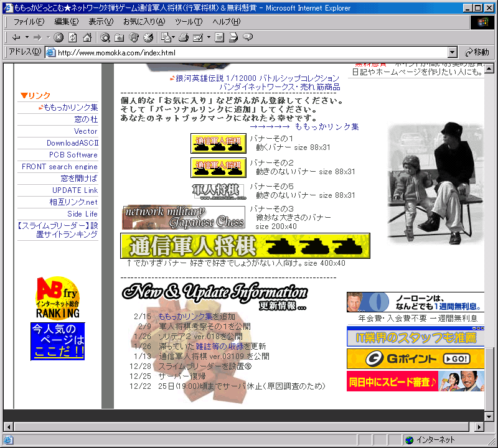
Task: Show History with the clock icon
Action: pyautogui.click(x=148, y=37)
